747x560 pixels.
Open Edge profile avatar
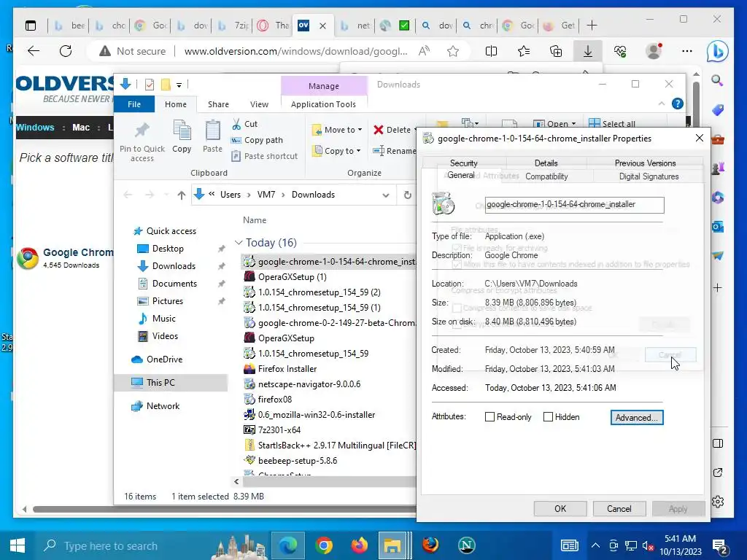(x=654, y=51)
